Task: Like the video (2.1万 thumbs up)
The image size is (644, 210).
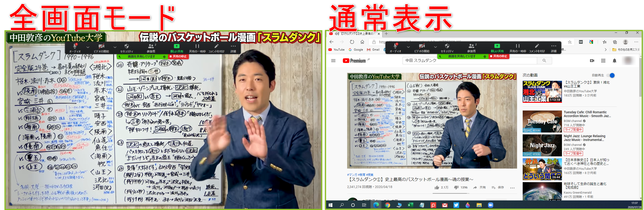Action: (441, 188)
